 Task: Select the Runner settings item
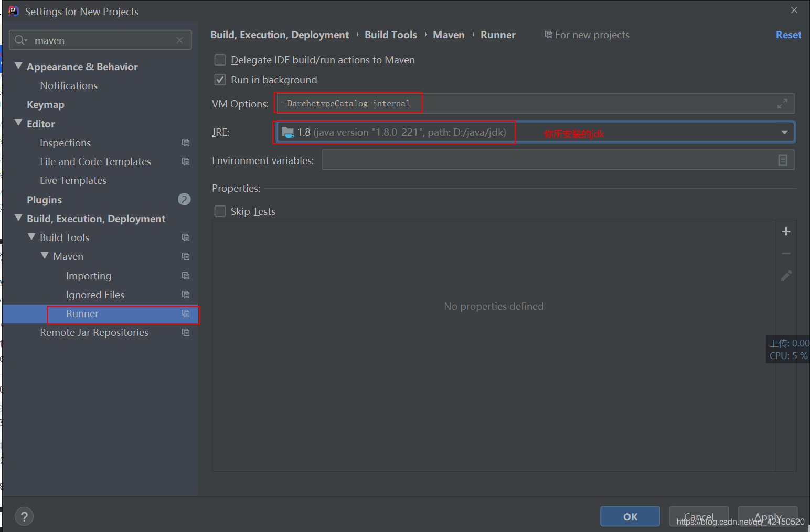[82, 313]
